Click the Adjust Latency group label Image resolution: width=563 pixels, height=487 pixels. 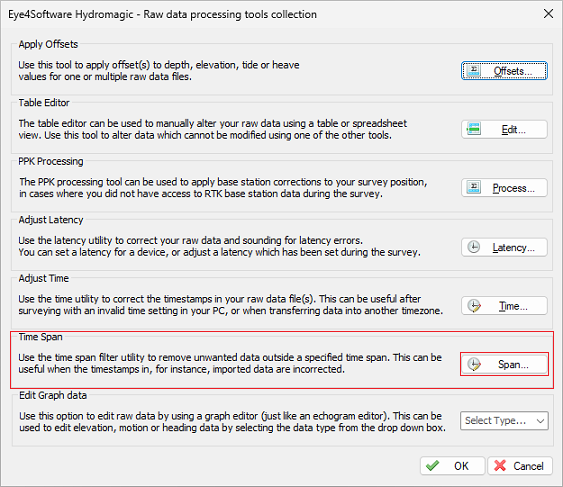coord(51,220)
